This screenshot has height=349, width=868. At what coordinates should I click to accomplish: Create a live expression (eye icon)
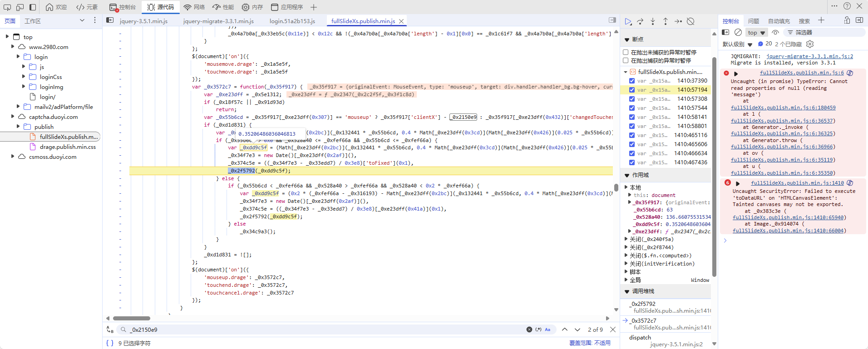(775, 32)
